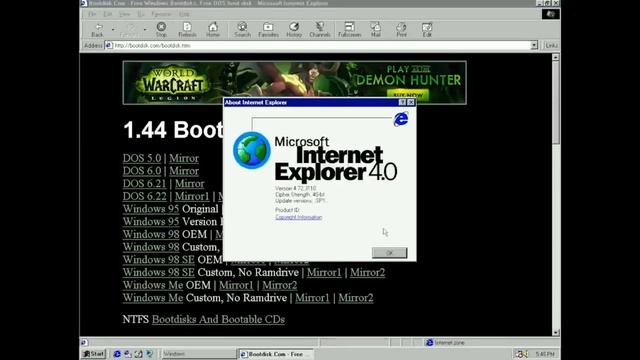Open Windows Me Custom link
Viewport: 640px width, 360px height.
(x=153, y=298)
